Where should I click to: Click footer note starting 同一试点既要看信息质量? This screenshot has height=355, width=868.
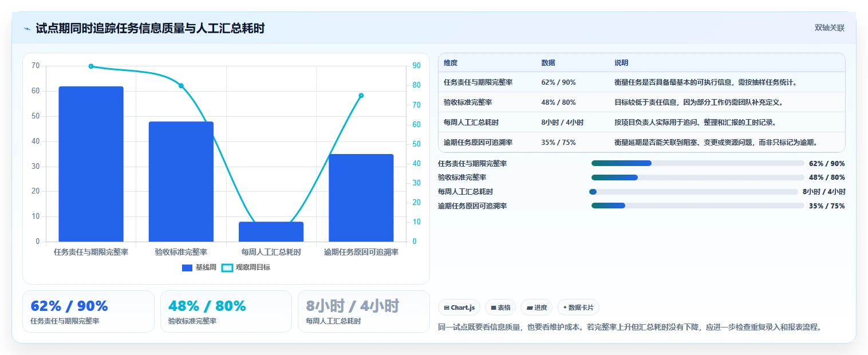click(x=630, y=328)
